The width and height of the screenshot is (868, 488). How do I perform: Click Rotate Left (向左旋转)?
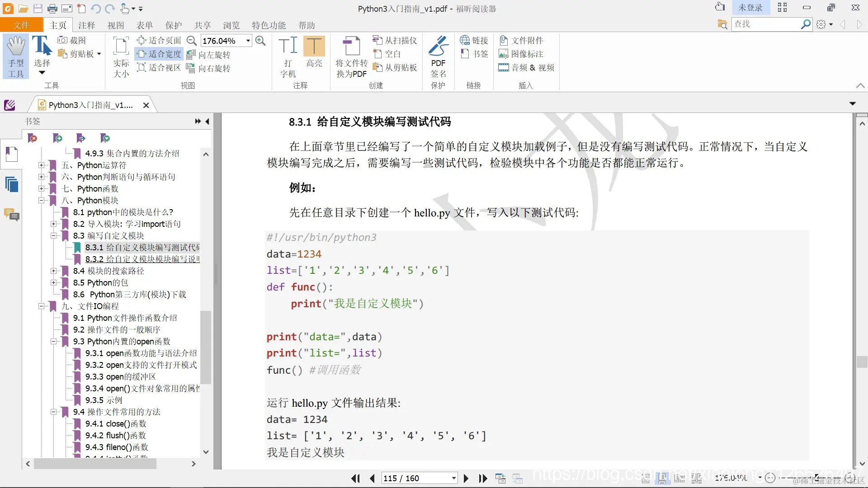coord(209,55)
